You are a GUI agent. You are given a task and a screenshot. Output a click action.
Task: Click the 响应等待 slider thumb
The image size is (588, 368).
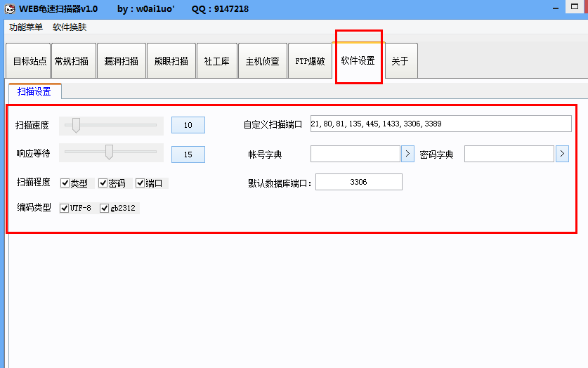coord(109,152)
